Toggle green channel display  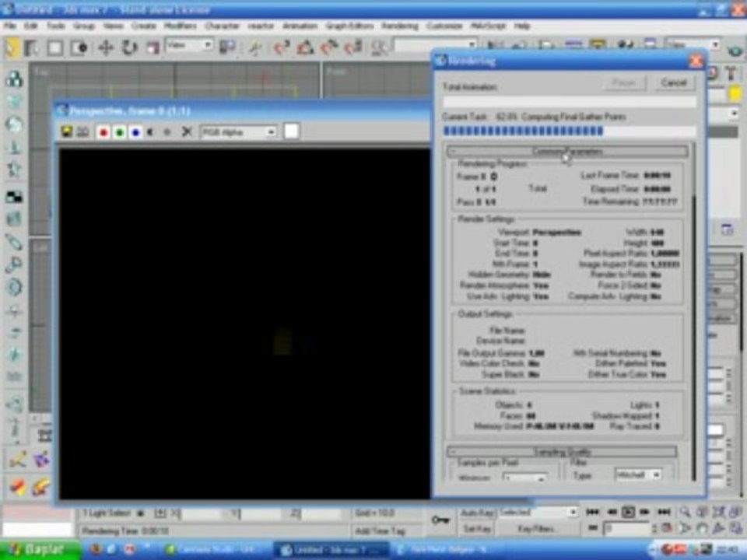pyautogui.click(x=119, y=132)
